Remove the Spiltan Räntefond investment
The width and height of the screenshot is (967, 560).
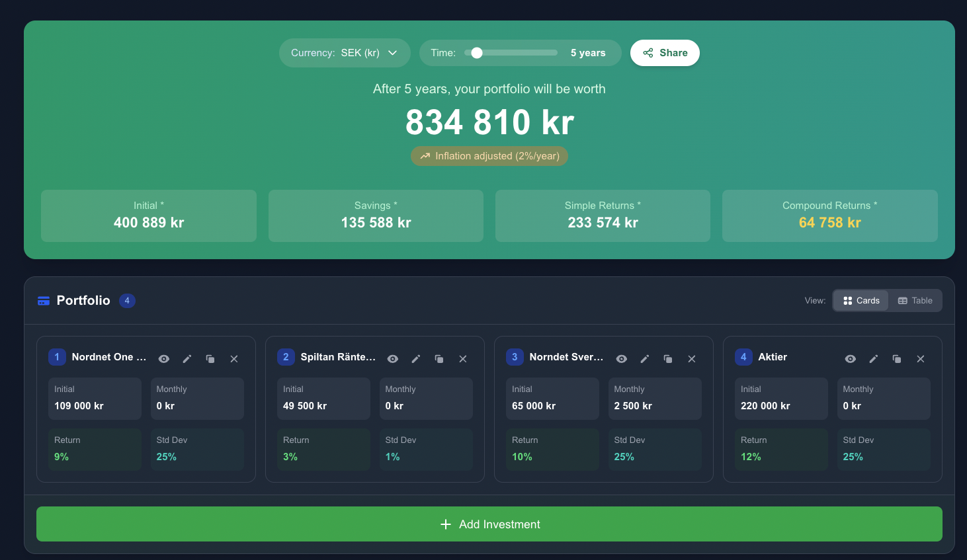click(463, 358)
